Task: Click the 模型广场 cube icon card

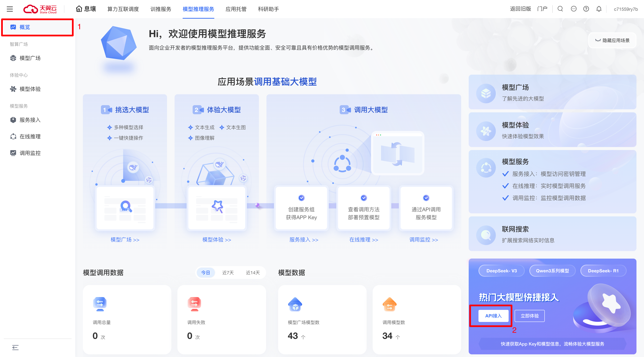Action: pyautogui.click(x=486, y=93)
